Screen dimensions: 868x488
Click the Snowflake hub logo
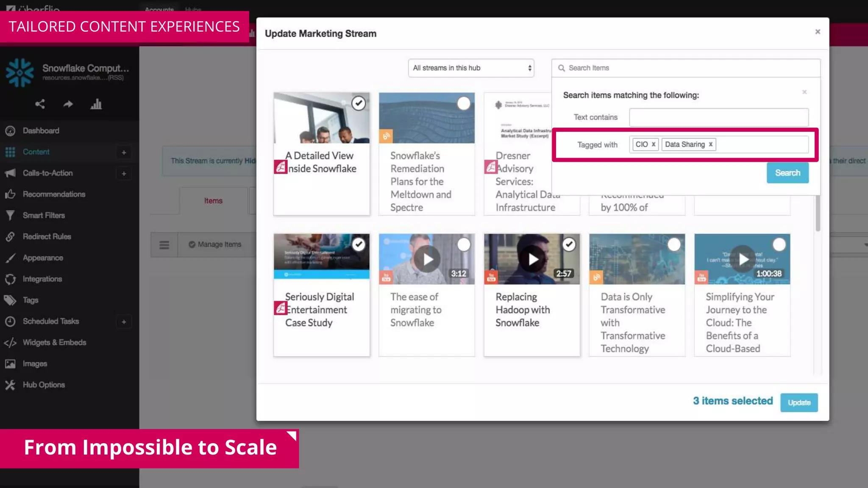[19, 73]
